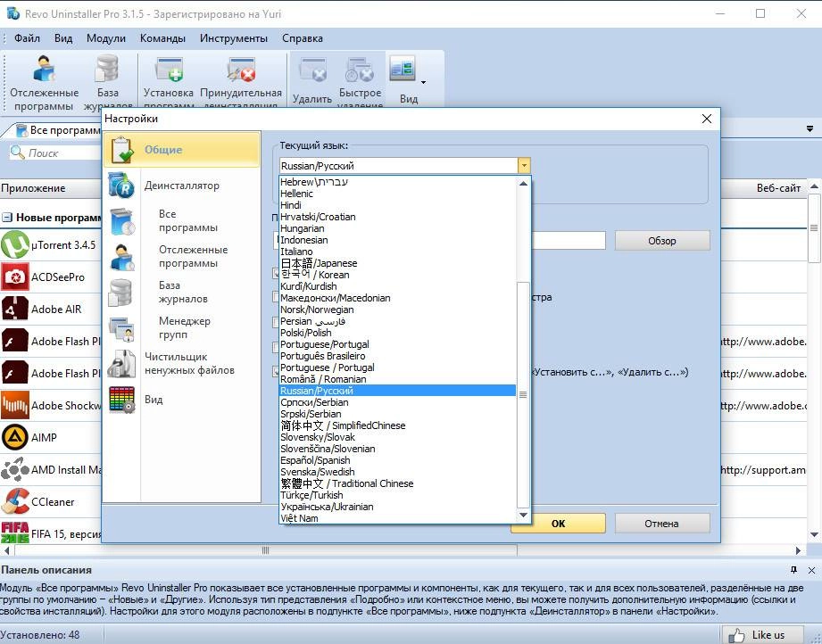Click the Деинсталлятор icon in settings sidebar
This screenshot has height=644, width=822.
point(122,185)
